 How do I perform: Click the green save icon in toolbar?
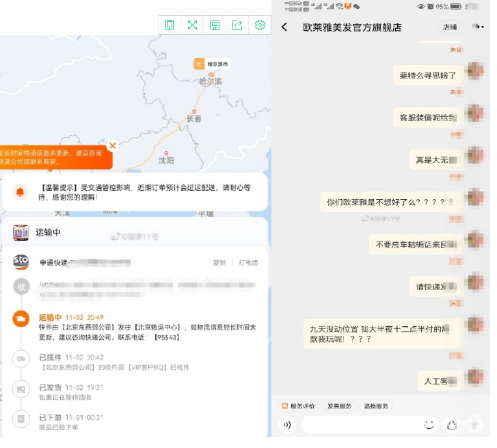coord(215,25)
